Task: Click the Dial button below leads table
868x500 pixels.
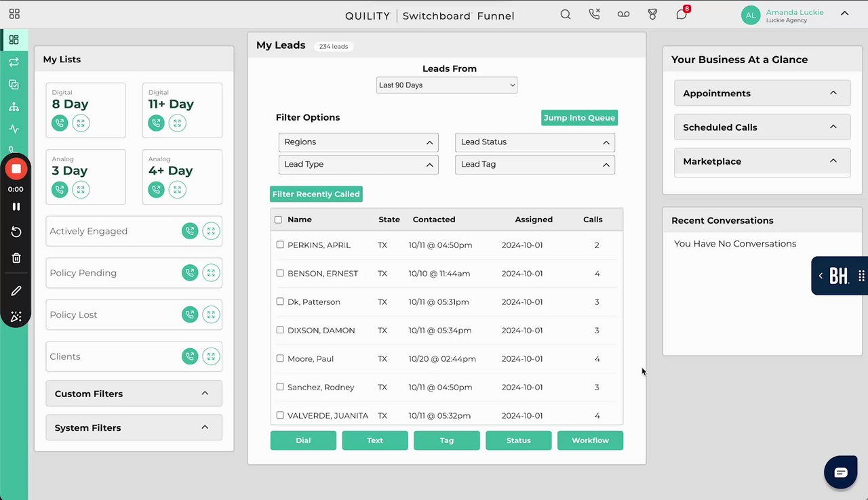Action: click(x=303, y=440)
